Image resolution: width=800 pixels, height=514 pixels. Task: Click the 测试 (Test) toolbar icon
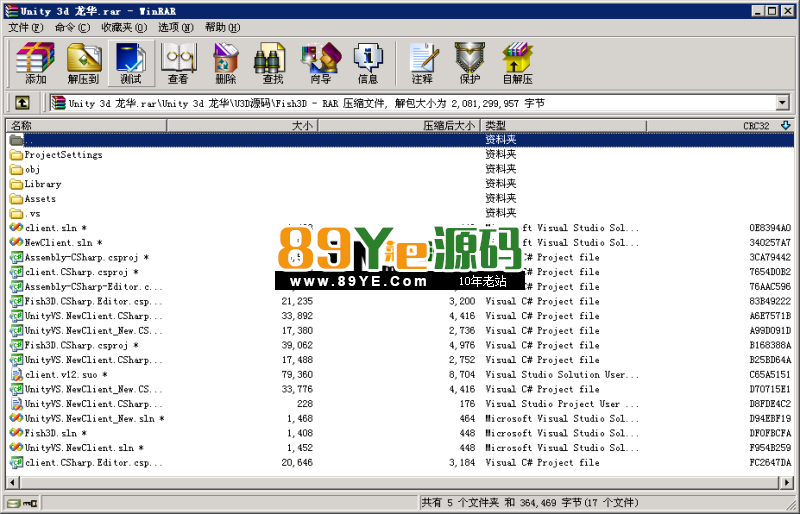pyautogui.click(x=131, y=63)
